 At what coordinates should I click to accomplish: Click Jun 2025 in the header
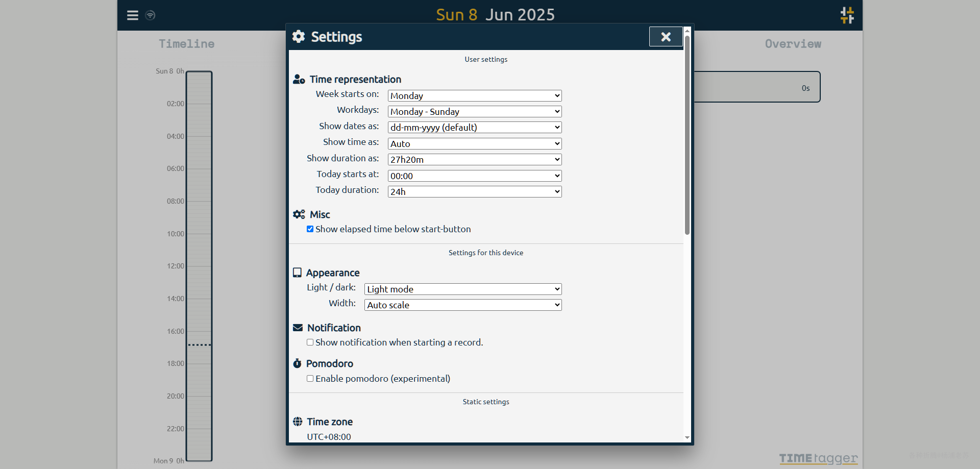[520, 15]
